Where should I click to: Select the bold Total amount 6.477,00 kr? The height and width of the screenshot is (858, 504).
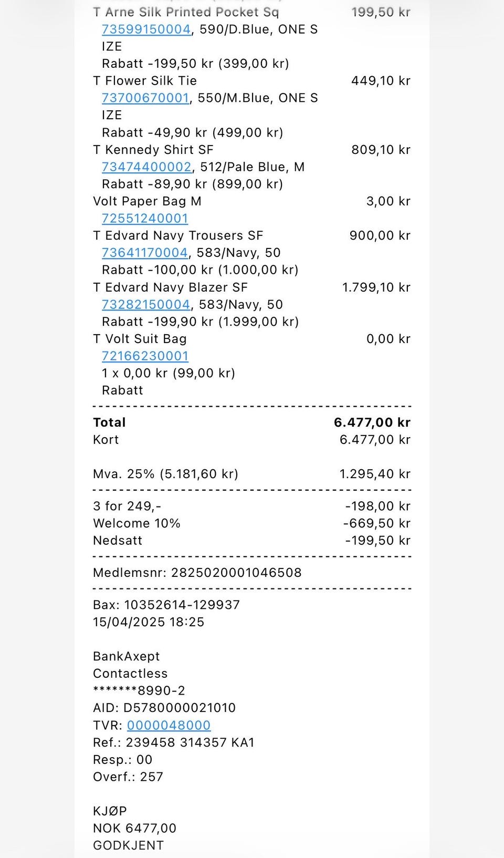click(x=372, y=422)
